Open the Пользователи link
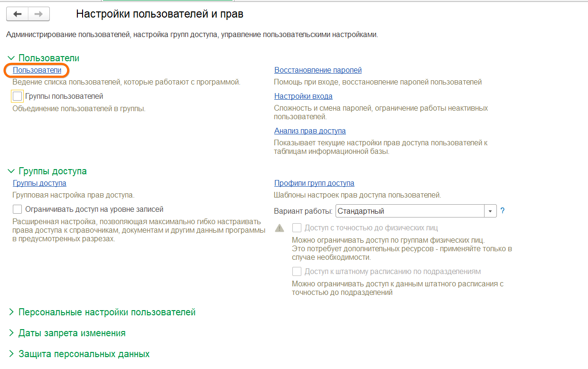Image resolution: width=588 pixels, height=369 pixels. [37, 70]
